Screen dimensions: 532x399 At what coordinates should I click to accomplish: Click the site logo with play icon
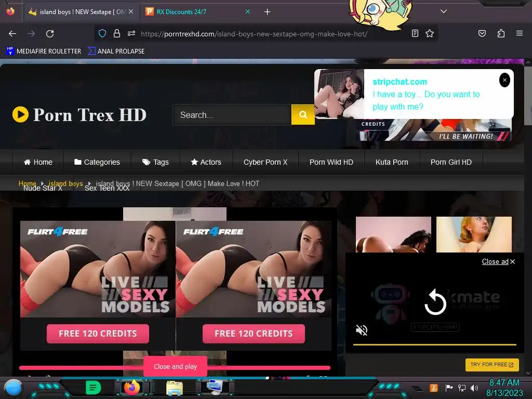(x=79, y=115)
